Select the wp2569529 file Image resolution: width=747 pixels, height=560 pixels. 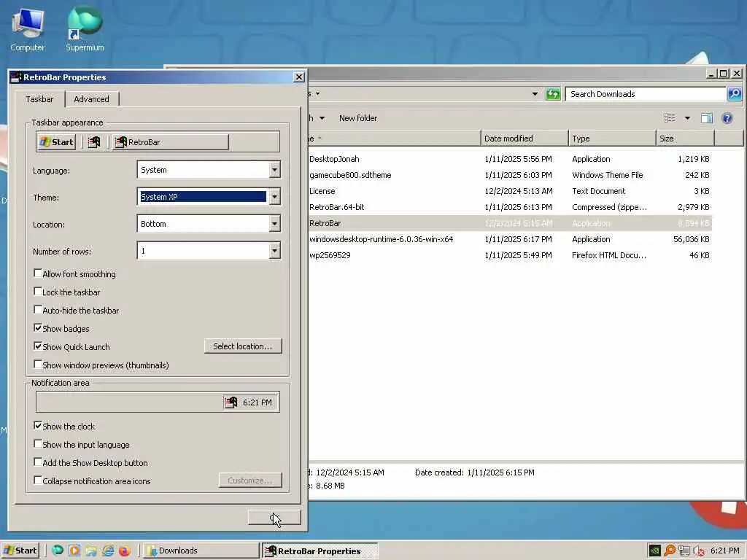pos(330,255)
